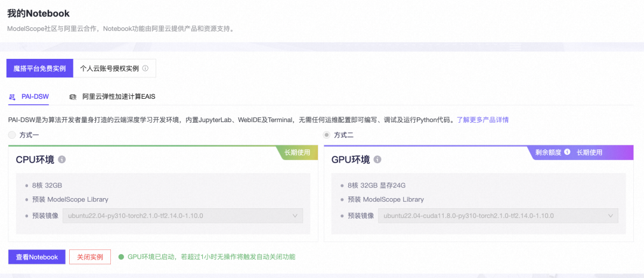Select the 方式一 radio button

tap(11, 135)
